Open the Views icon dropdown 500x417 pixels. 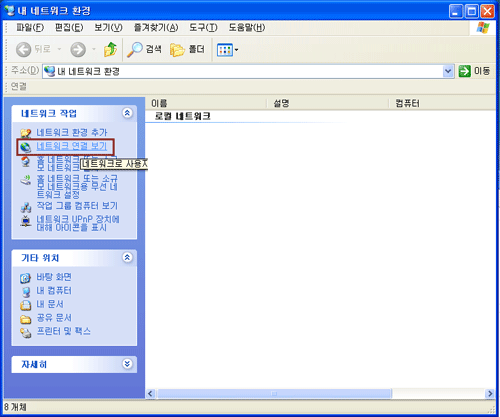point(228,50)
